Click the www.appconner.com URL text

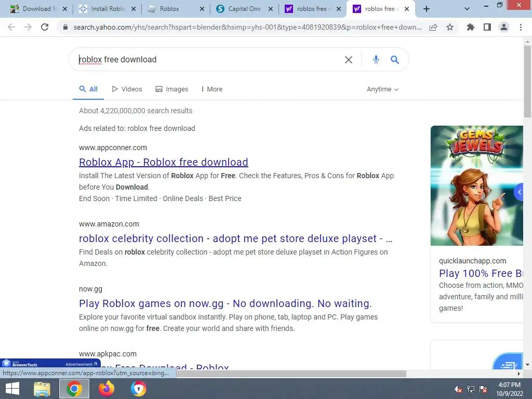pos(113,148)
